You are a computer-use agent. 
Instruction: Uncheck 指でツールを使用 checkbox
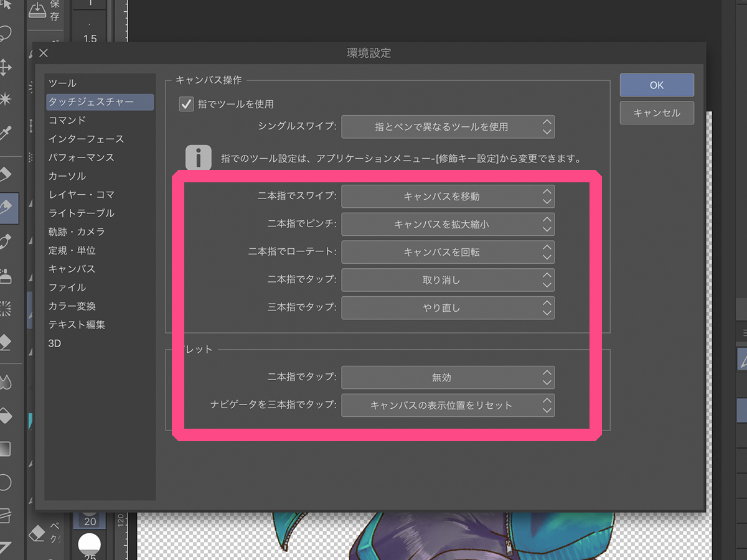pos(186,105)
